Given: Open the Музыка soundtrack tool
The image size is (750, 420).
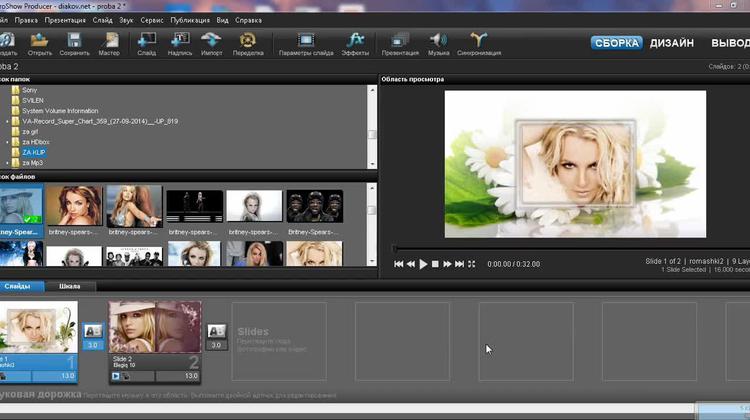Looking at the screenshot, I should coord(439,44).
